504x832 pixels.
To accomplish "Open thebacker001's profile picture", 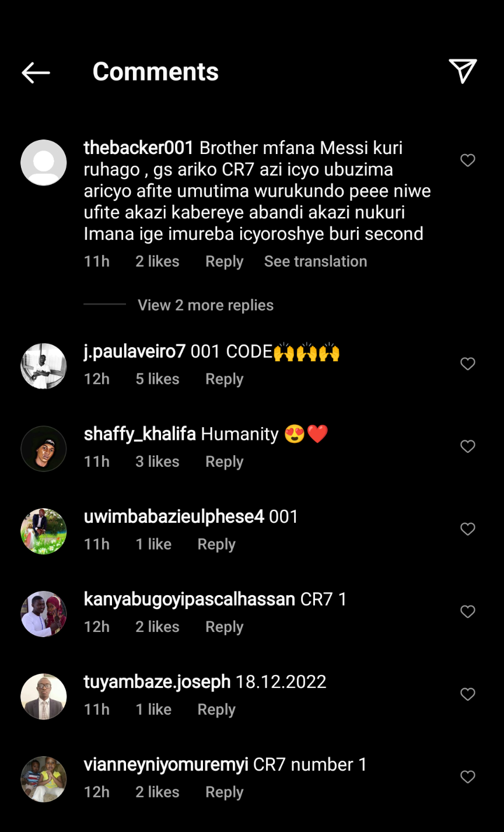I will click(44, 162).
